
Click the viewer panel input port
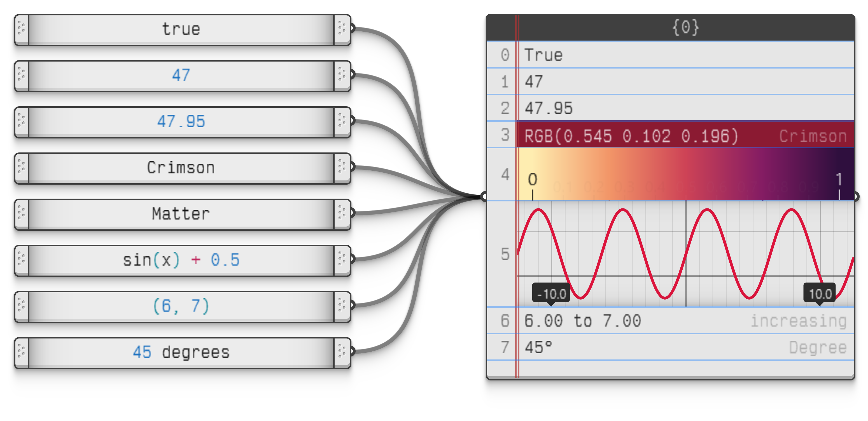[x=484, y=197]
